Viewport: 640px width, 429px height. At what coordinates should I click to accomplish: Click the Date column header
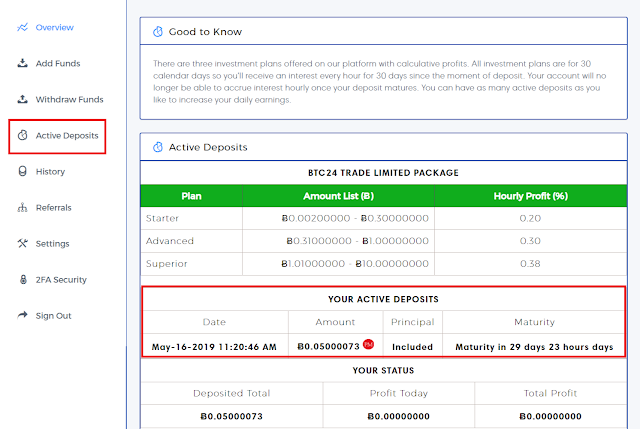pos(214,322)
